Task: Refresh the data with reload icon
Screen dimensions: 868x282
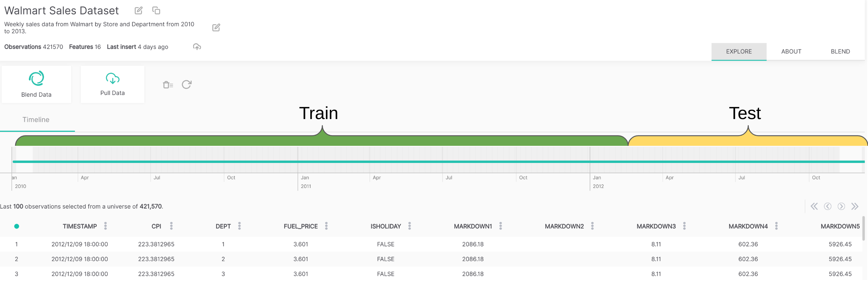Action: point(187,84)
